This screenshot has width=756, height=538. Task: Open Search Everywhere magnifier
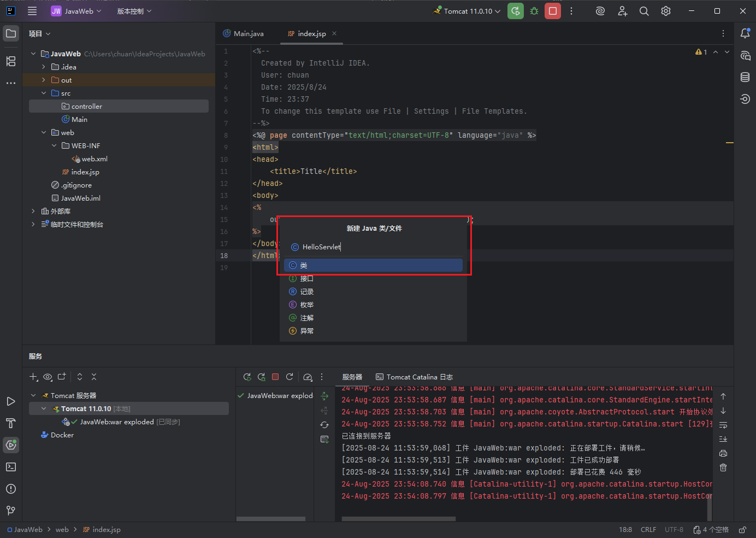pyautogui.click(x=644, y=11)
